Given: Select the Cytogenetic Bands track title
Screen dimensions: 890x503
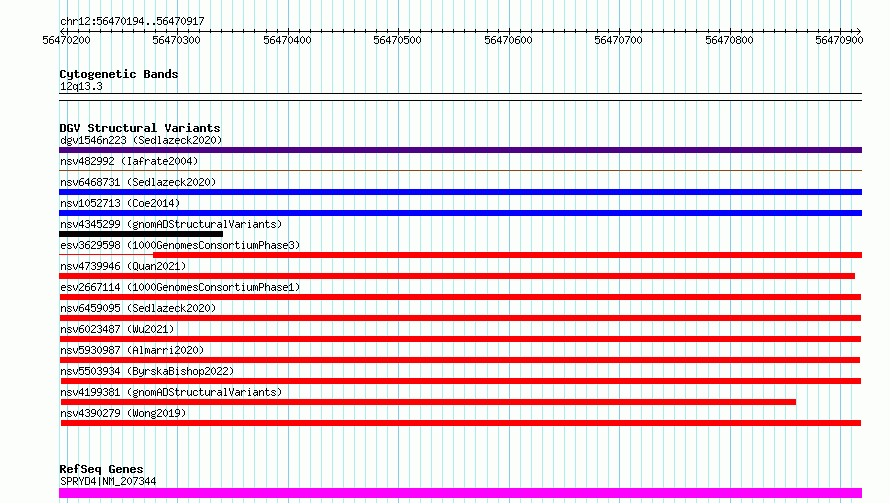Looking at the screenshot, I should pyautogui.click(x=119, y=74).
